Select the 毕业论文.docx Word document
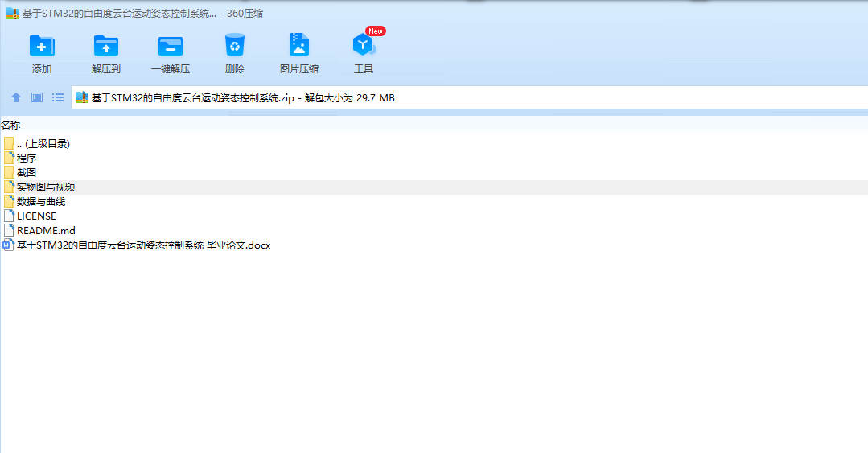The height and width of the screenshot is (453, 868). (x=434, y=245)
